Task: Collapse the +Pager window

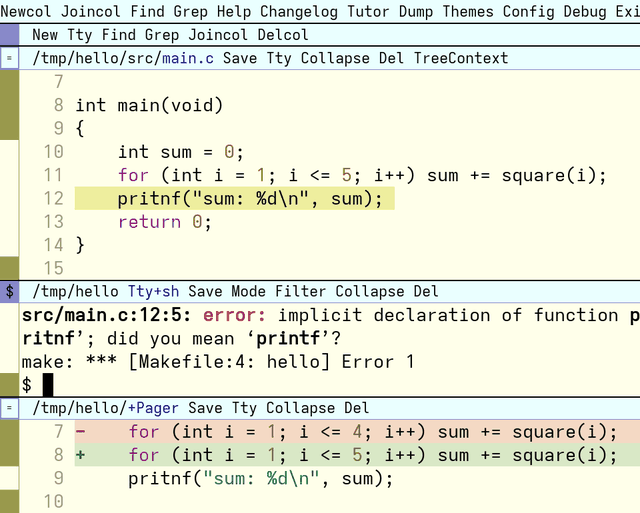Action: [300, 408]
